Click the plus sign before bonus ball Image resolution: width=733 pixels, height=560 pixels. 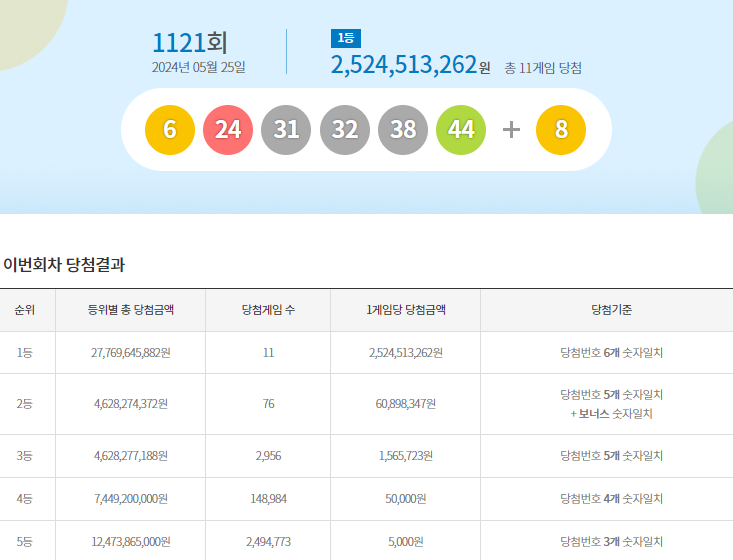pos(511,129)
